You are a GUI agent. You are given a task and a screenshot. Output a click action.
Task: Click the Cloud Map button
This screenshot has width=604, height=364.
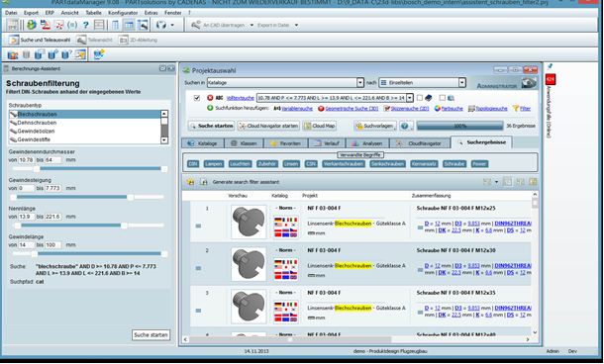[x=320, y=126]
